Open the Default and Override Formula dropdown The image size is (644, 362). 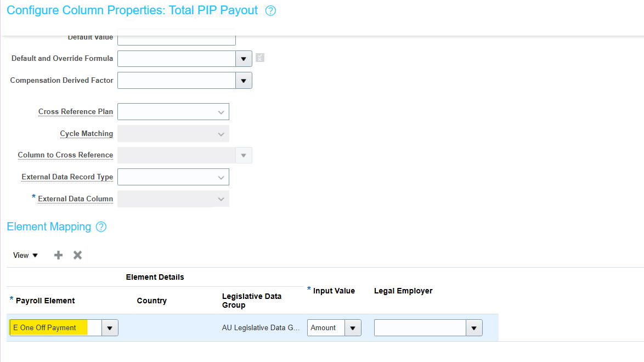[x=244, y=58]
